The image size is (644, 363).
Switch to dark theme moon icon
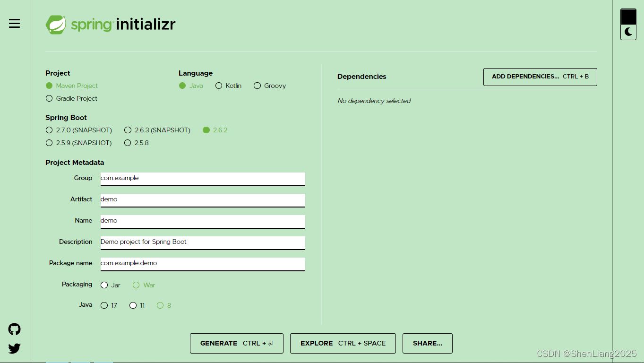(x=628, y=32)
